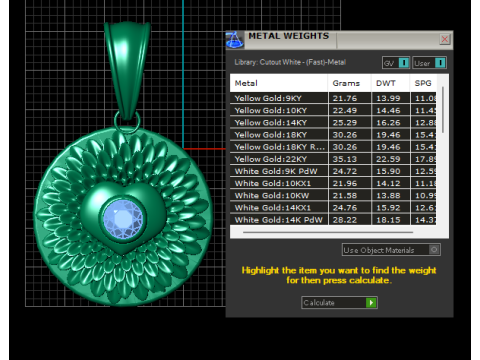Select the Yellow Gold:14KY row
Viewport: 480px width, 360px height.
(x=333, y=122)
